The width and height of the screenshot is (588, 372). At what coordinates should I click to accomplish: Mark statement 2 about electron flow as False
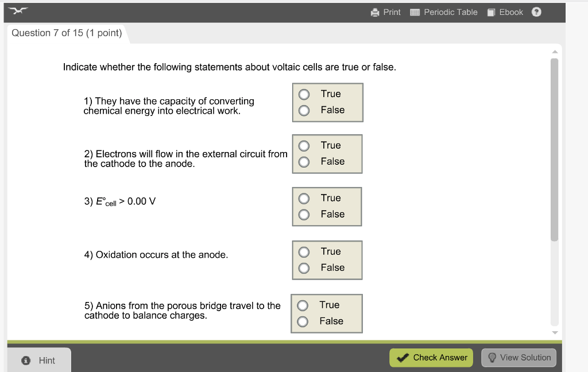[x=303, y=162]
